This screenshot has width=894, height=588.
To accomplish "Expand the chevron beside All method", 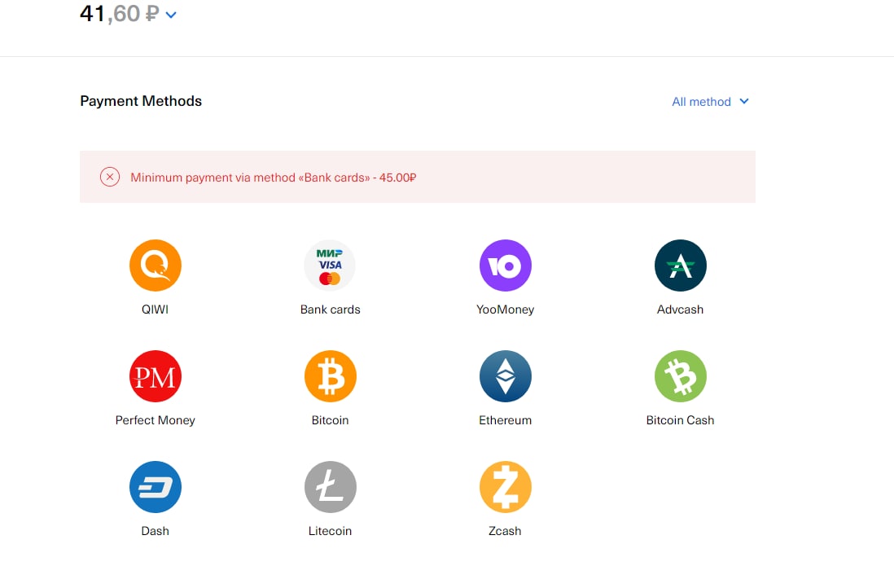I will tap(743, 101).
